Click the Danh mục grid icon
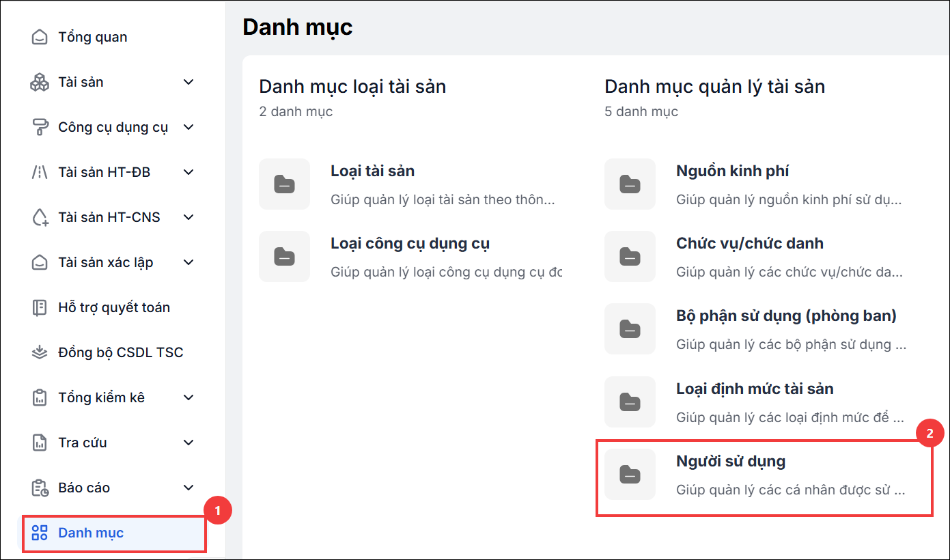The width and height of the screenshot is (950, 560). point(40,533)
